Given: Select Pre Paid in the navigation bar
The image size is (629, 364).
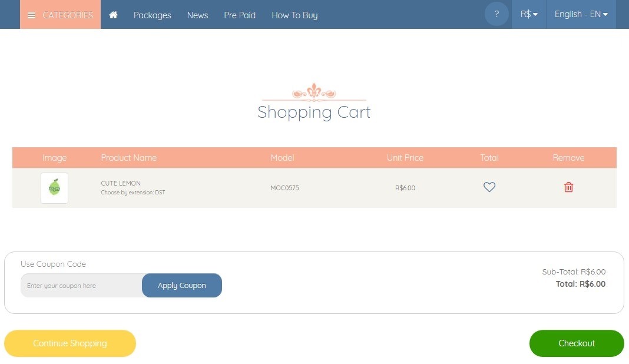Looking at the screenshot, I should point(240,15).
